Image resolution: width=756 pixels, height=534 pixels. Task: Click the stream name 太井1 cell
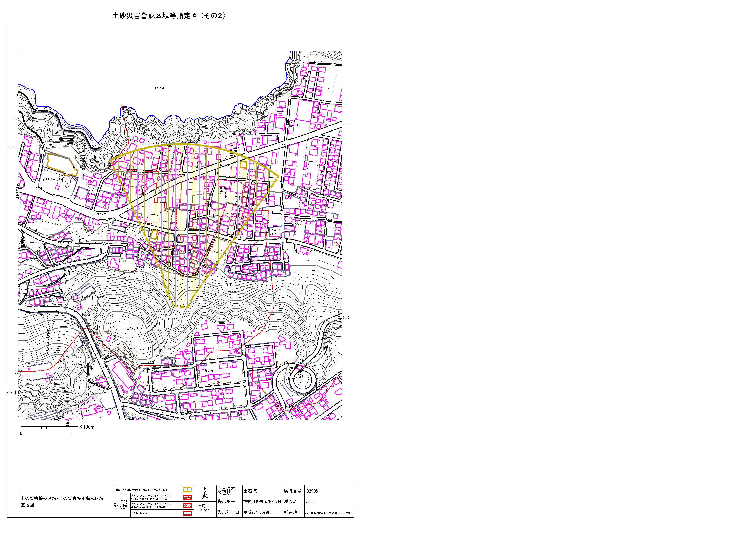[x=310, y=502]
